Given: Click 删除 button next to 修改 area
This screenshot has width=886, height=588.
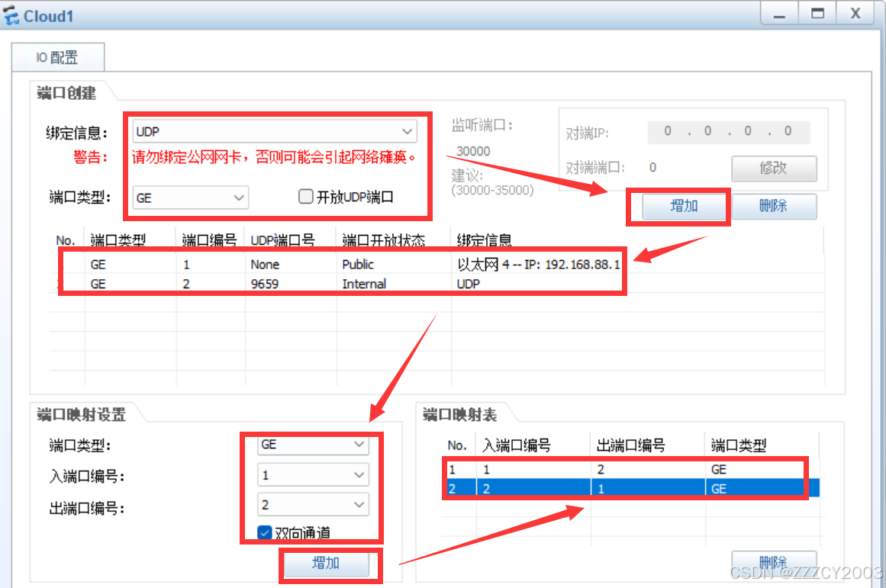Looking at the screenshot, I should (x=773, y=206).
